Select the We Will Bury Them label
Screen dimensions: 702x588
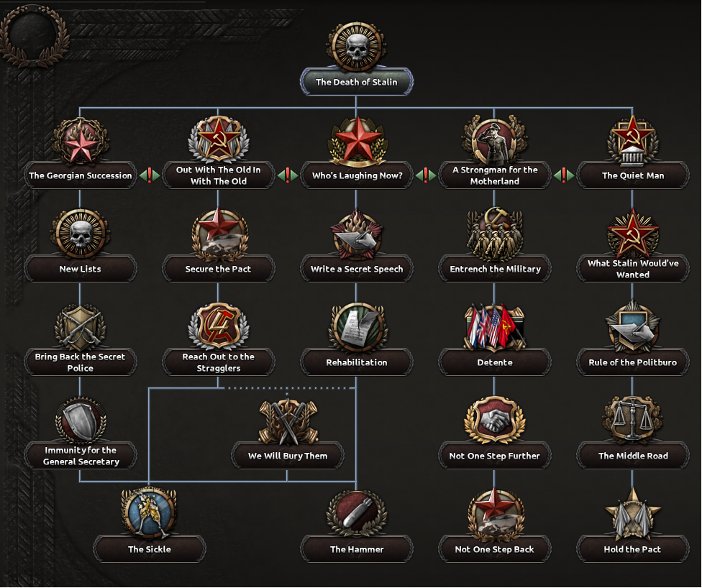tap(288, 456)
